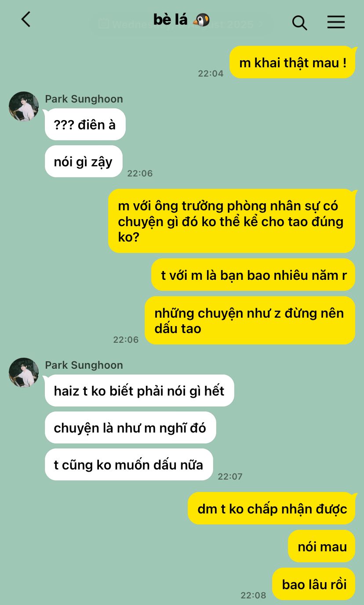Open the hamburger menu icon
364x605 pixels.
[x=336, y=22]
